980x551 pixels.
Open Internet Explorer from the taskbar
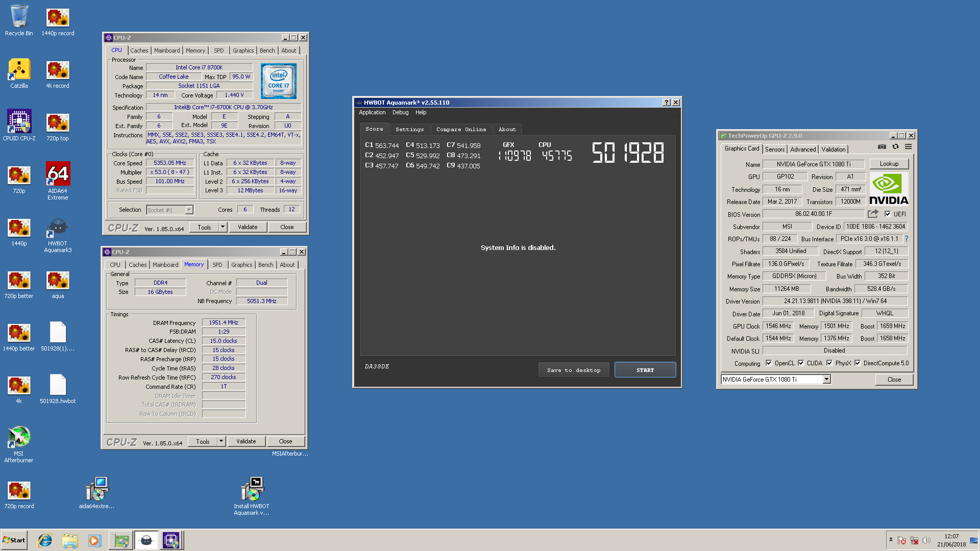click(x=45, y=540)
